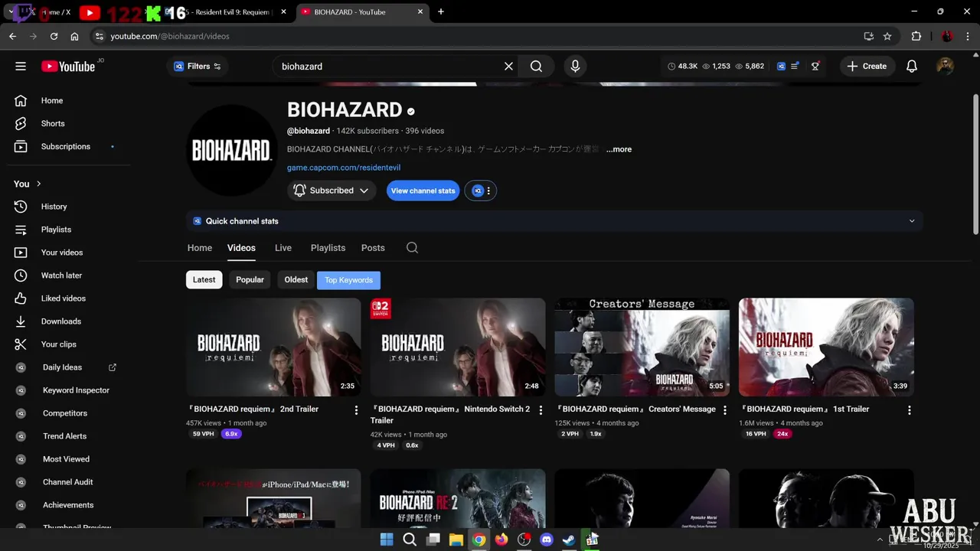The image size is (980, 551).
Task: Bookmark this page with the star
Action: (887, 36)
